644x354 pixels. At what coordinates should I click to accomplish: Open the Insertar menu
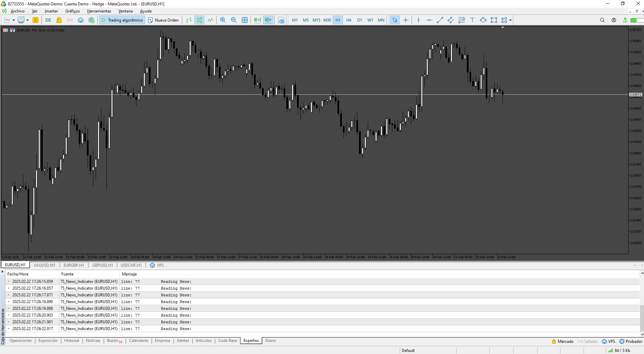51,11
